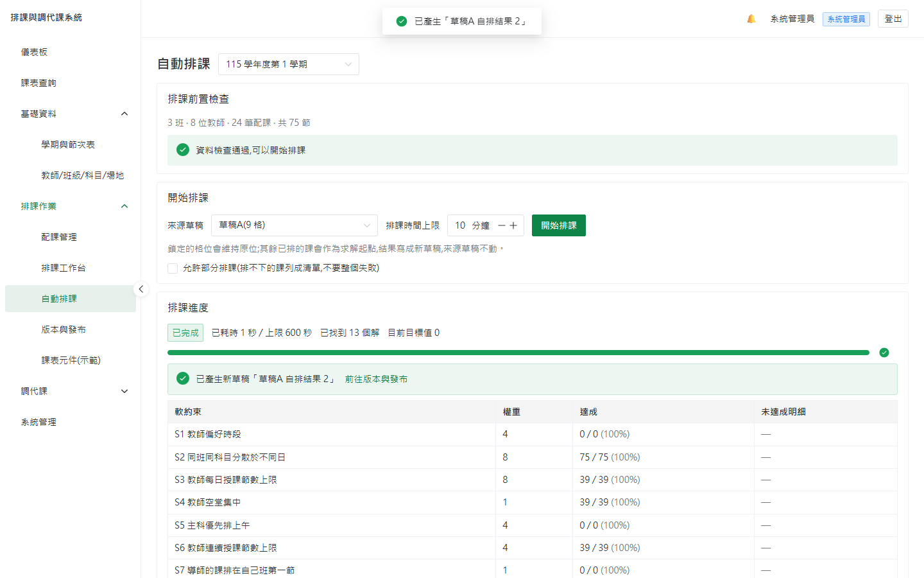Select row S4 教師空堂集中
The width and height of the screenshot is (924, 578).
pyautogui.click(x=533, y=502)
